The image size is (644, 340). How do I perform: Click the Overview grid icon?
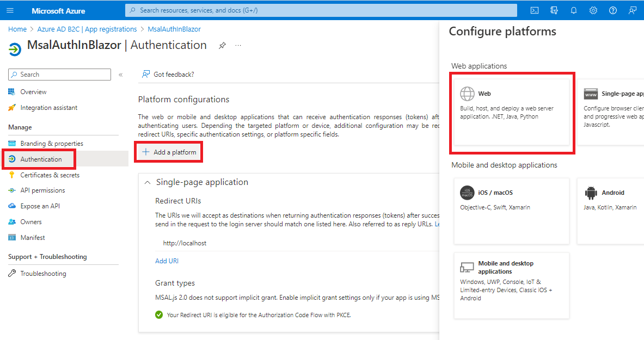click(x=11, y=91)
